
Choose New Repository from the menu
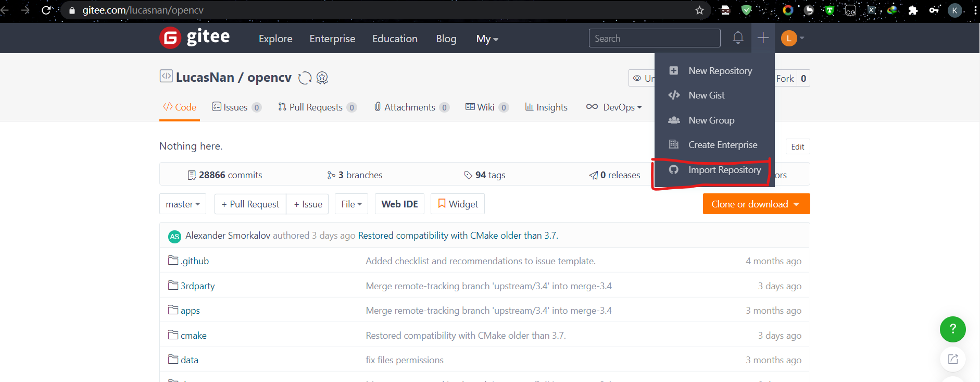[714, 71]
